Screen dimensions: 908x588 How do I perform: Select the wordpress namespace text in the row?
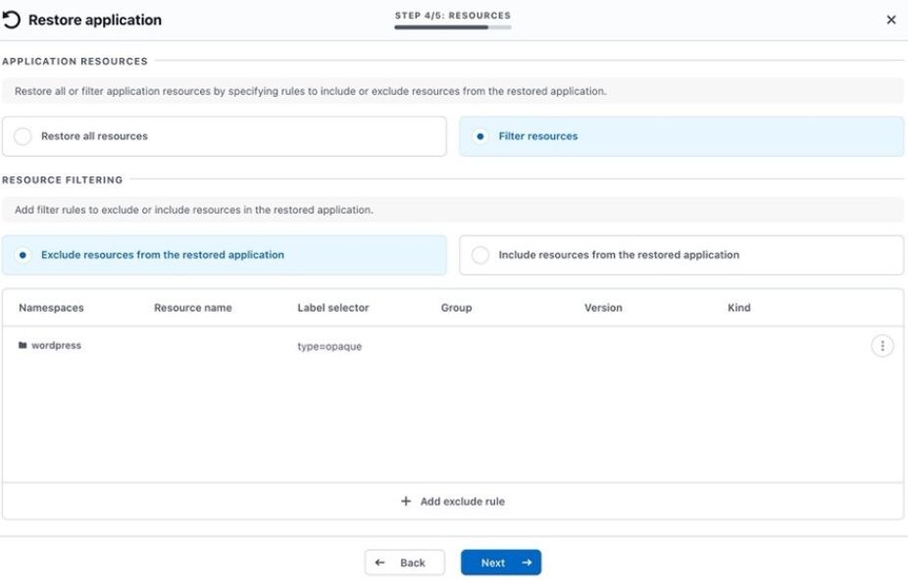[x=56, y=346]
